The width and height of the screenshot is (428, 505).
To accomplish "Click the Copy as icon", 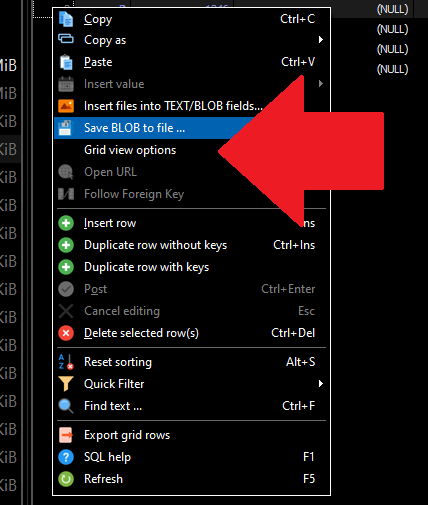I will 66,39.
